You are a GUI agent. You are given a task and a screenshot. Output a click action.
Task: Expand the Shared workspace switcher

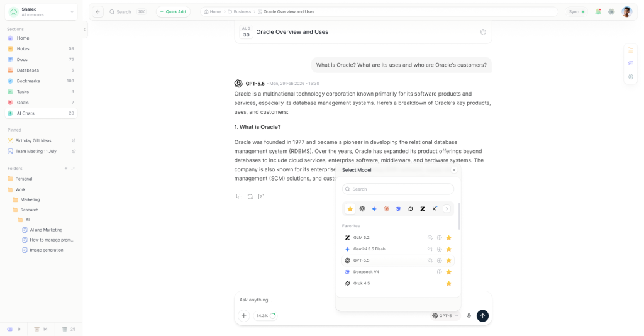point(41,12)
